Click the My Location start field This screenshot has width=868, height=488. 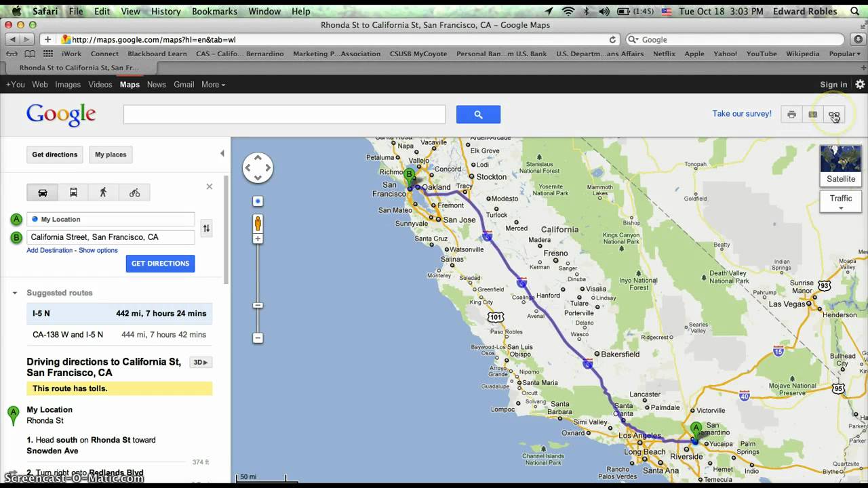tap(111, 219)
